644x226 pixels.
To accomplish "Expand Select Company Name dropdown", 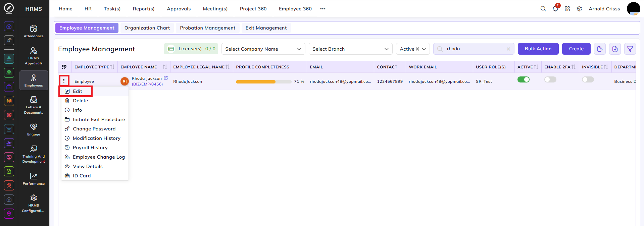I will (x=263, y=49).
